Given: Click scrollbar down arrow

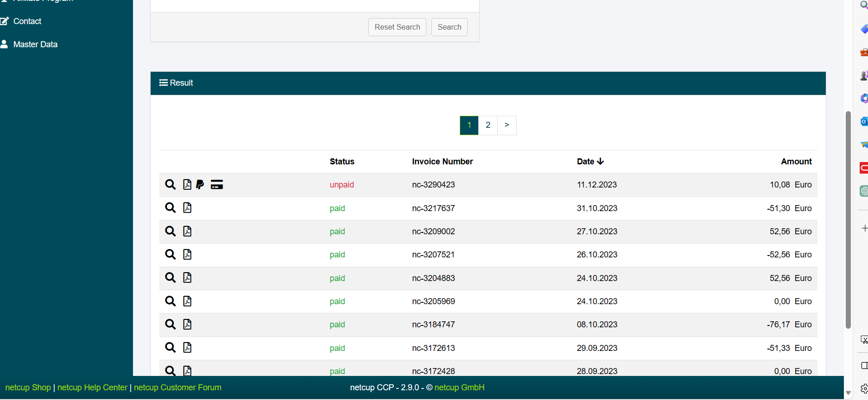Looking at the screenshot, I should point(848,393).
